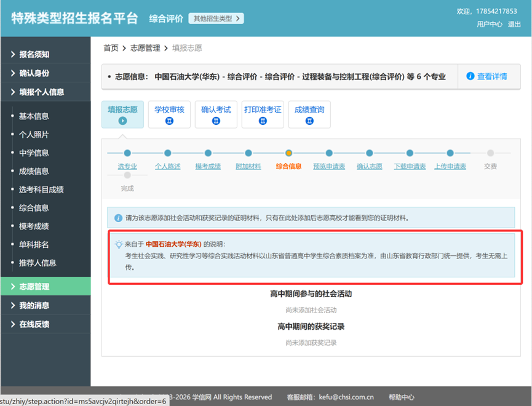Viewport: 532px width, 406px height.
Task: Click the step circle above 预览申请表
Action: click(329, 153)
